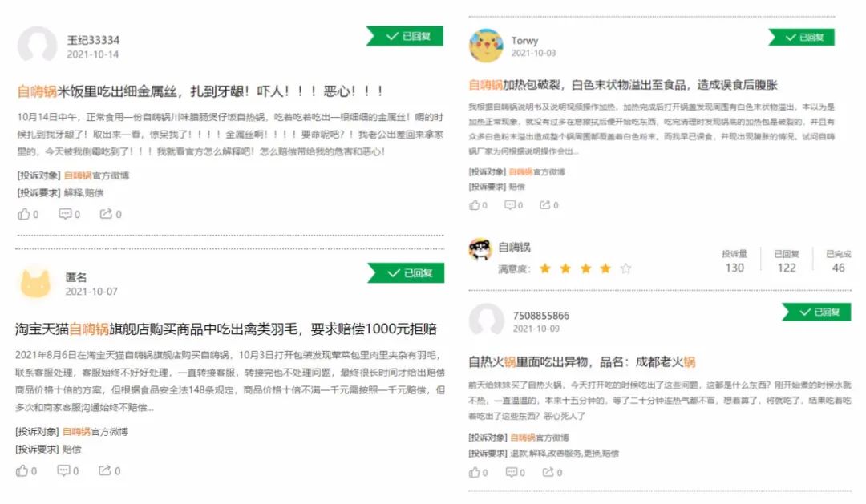Click 自嗨锅官方微博 link in 7508855866's complaint
Screen dimensions: 866x504
[x=540, y=437]
